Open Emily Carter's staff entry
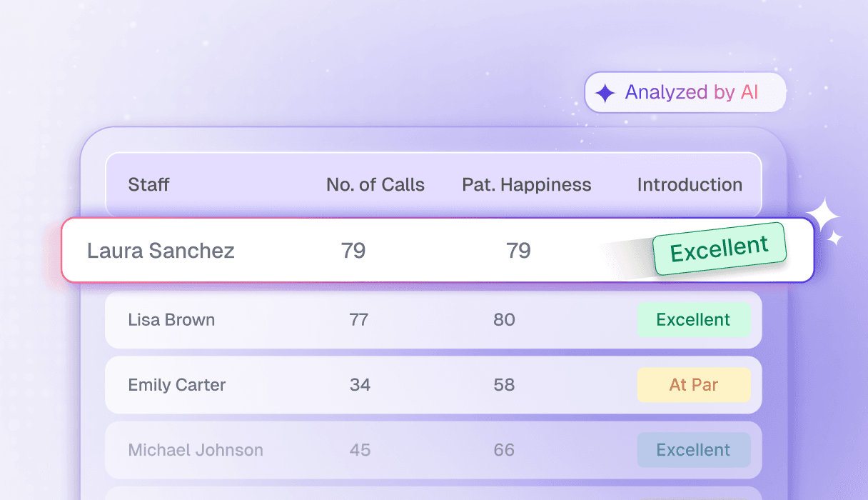Viewport: 868px width, 500px height. coord(176,385)
